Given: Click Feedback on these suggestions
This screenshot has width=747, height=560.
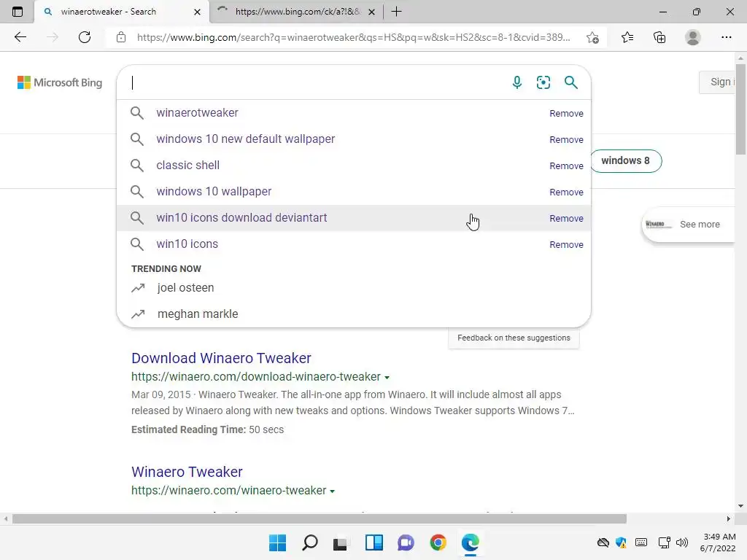Looking at the screenshot, I should click(514, 338).
